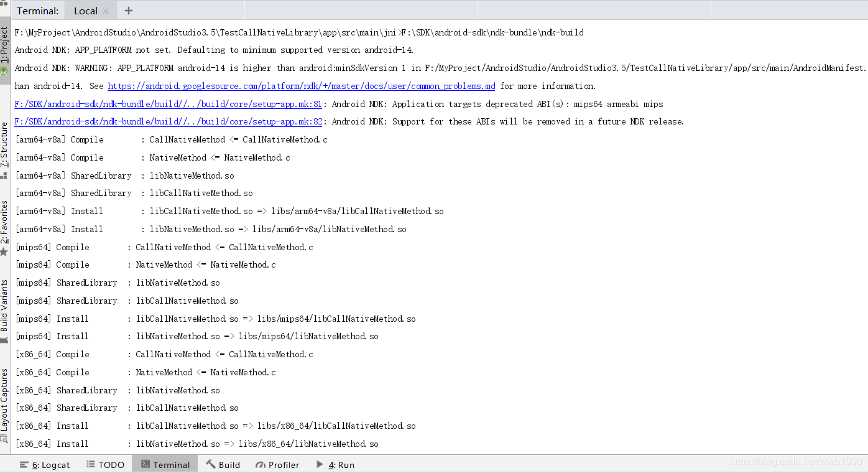Click the 'Terminal:' panel title label
The height and width of the screenshot is (473, 868).
[37, 11]
